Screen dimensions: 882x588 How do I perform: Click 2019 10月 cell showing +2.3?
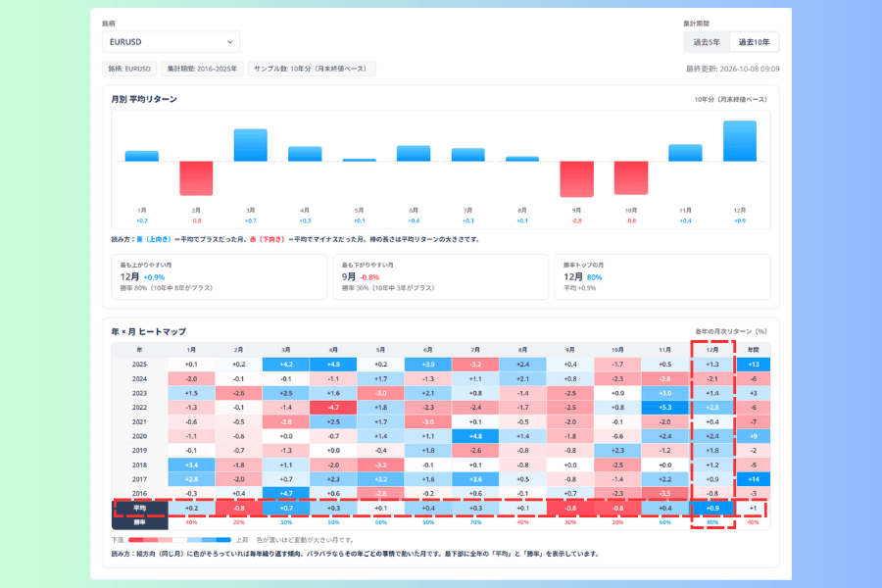pyautogui.click(x=617, y=450)
